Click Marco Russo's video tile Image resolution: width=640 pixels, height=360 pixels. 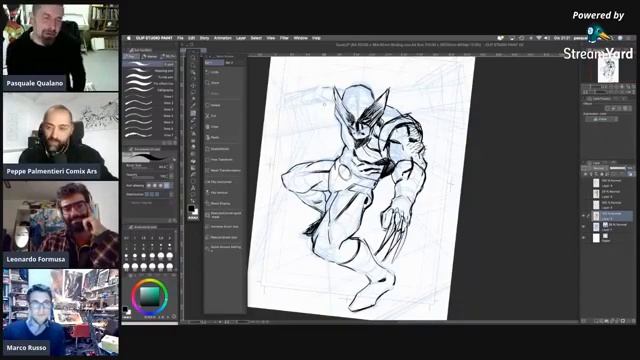click(x=61, y=313)
